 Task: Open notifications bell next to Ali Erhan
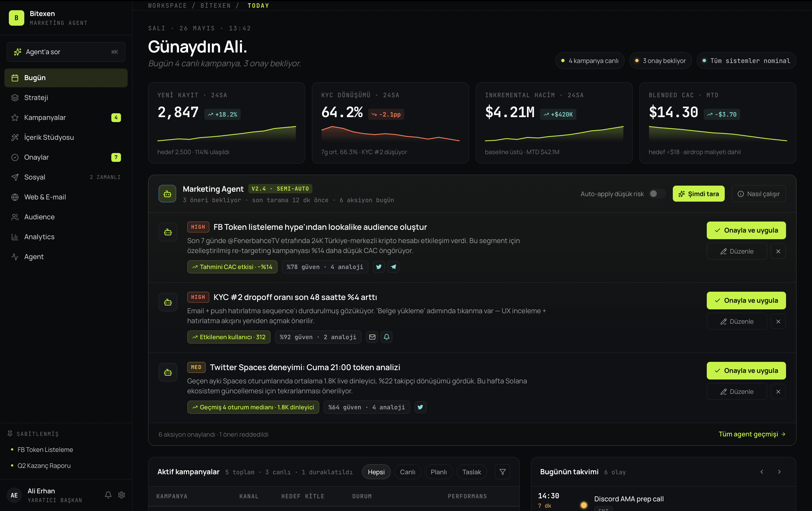pyautogui.click(x=108, y=495)
